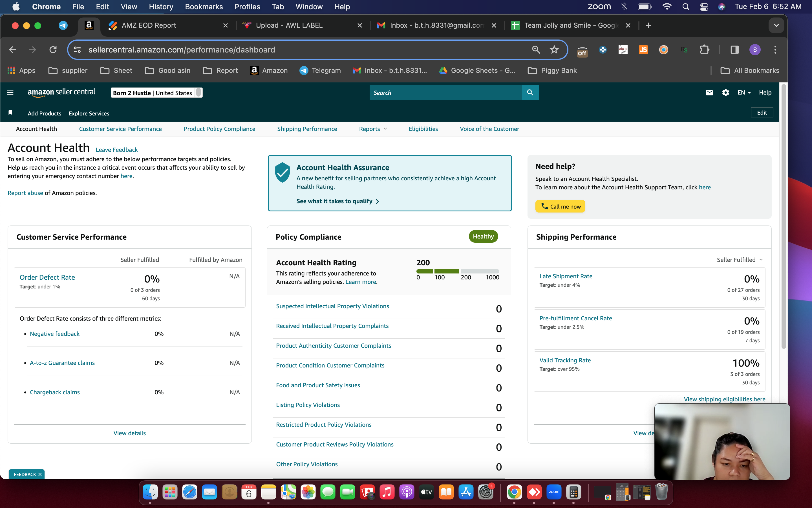Open Negative feedback link

pos(55,334)
